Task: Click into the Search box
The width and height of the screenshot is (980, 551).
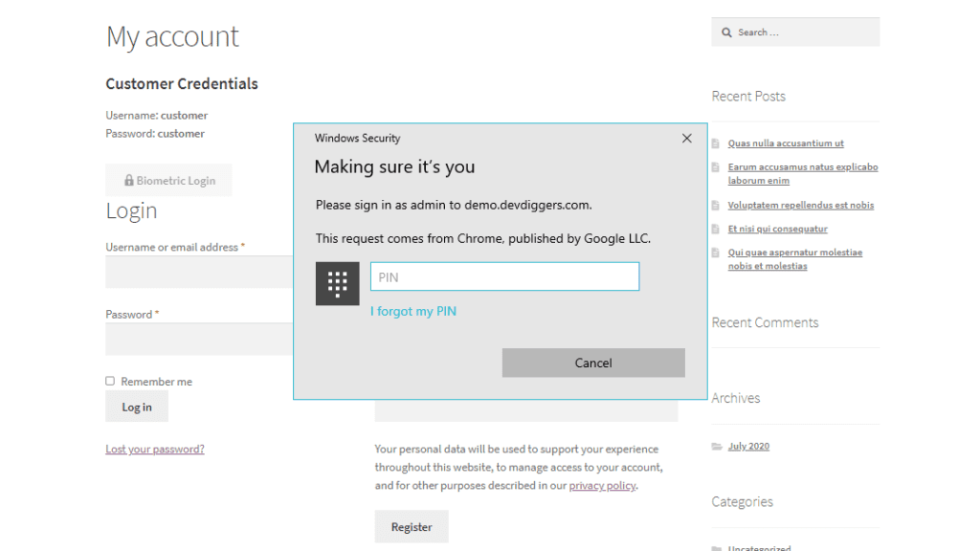Action: point(795,32)
